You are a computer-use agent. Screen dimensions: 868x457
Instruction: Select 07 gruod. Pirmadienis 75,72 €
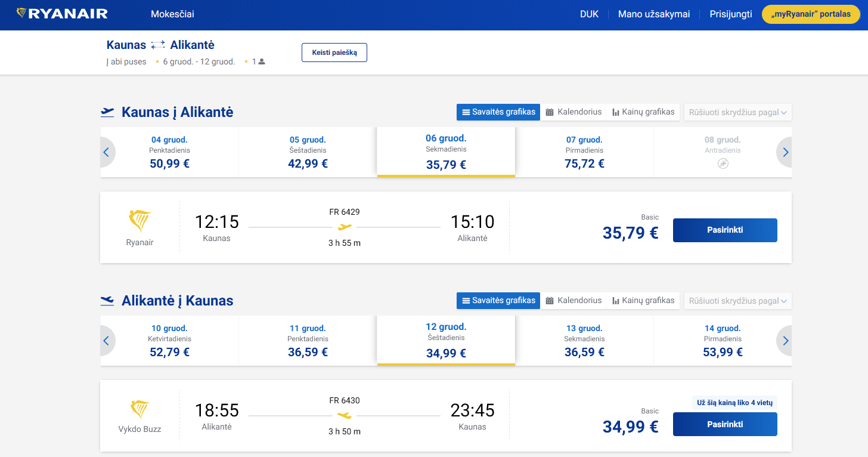(584, 152)
